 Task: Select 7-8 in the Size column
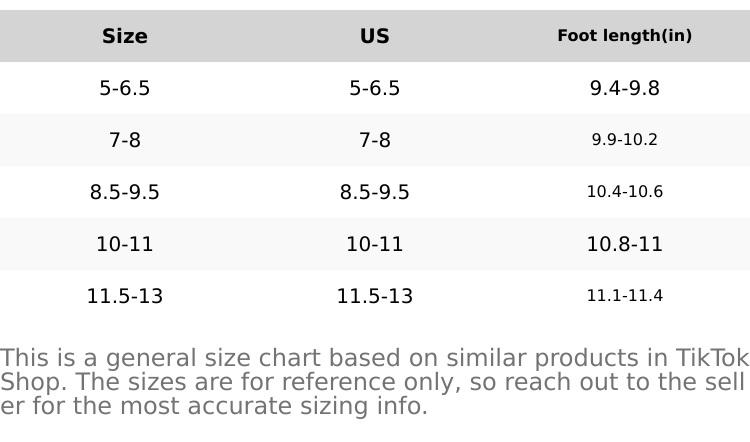point(125,140)
